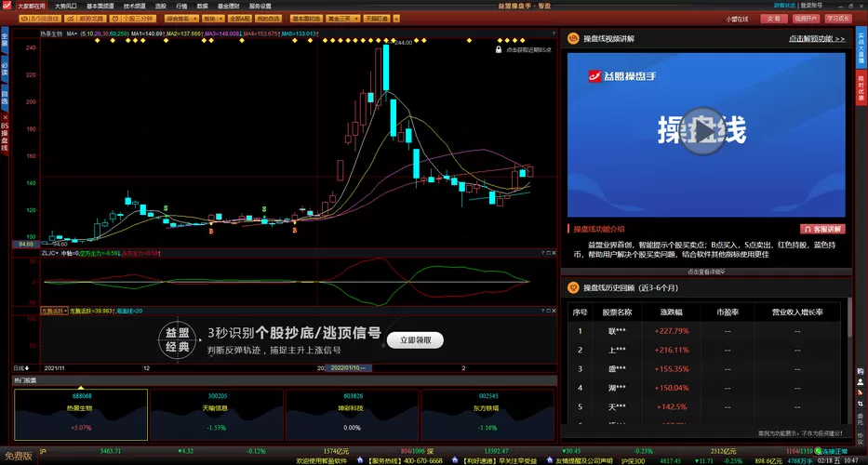868x465 pixels.
Task: Click the scrollbar of history review table
Action: (x=849, y=318)
